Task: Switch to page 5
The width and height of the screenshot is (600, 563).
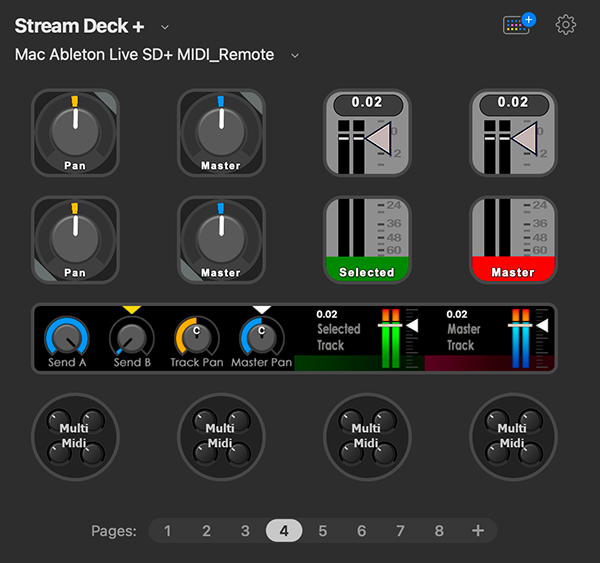Action: (x=323, y=531)
